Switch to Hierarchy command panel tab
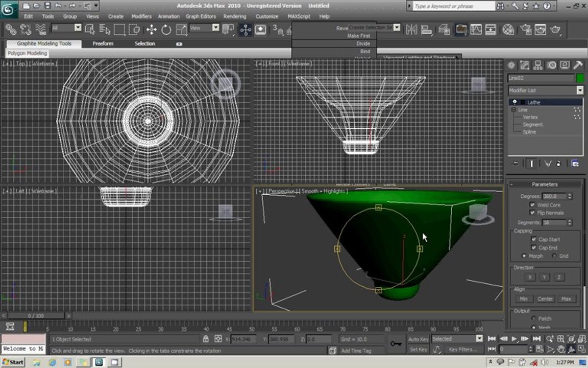The height and width of the screenshot is (368, 588). click(x=538, y=65)
